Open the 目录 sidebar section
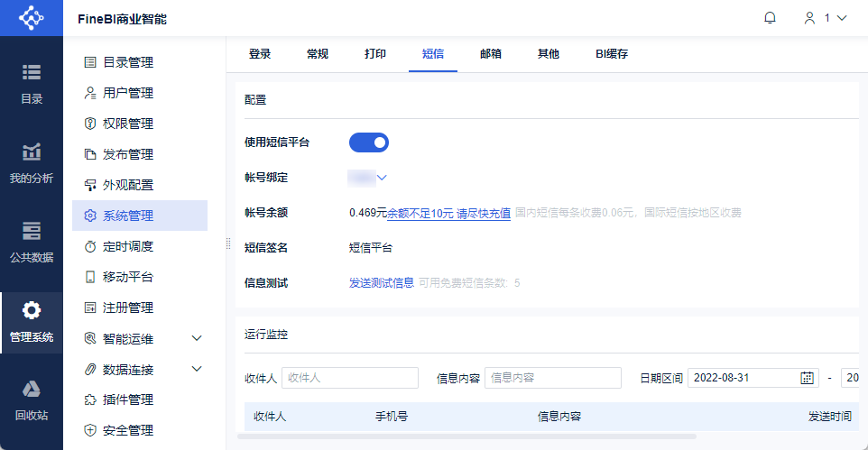Viewport: 868px width, 450px height. [x=32, y=84]
